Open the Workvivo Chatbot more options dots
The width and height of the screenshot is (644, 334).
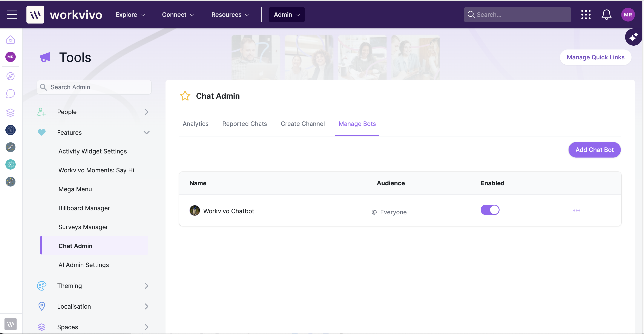tap(577, 210)
